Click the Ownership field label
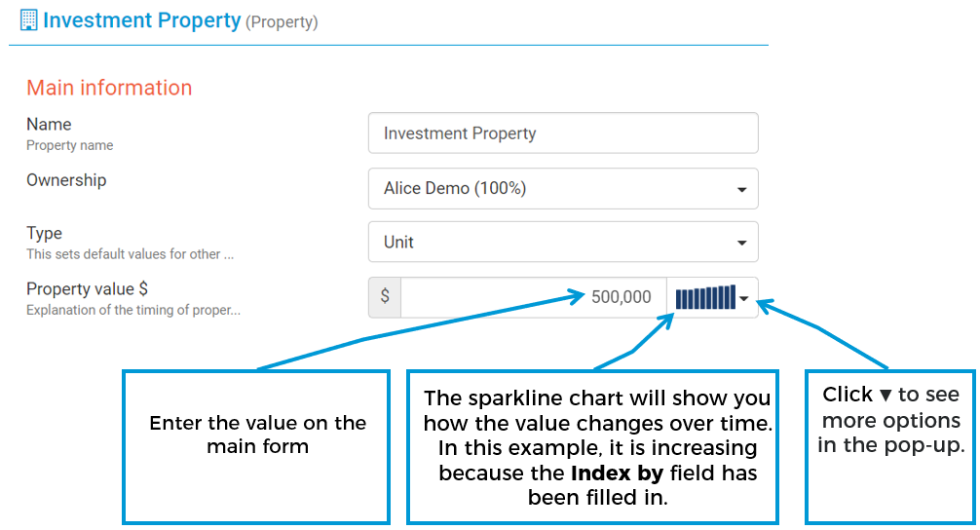Screen dimensions: 980x530 pos(66,180)
